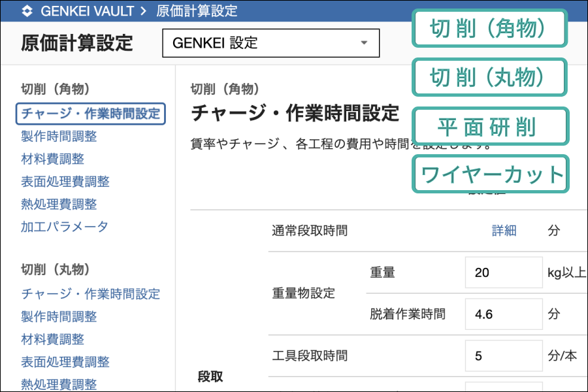The width and height of the screenshot is (588, 392).
Task: Open 表面処理費調整 under sidebar 切削（角物）
Action: pyautogui.click(x=65, y=182)
